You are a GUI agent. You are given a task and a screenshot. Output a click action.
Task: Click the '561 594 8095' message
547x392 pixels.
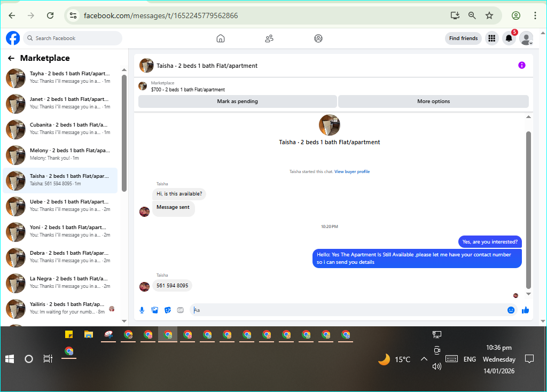[173, 286]
